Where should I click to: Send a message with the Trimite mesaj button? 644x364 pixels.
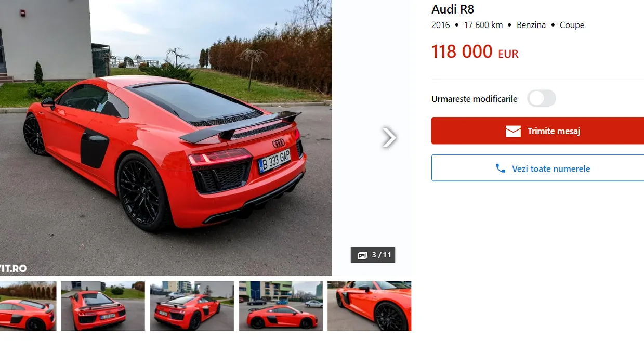point(537,131)
